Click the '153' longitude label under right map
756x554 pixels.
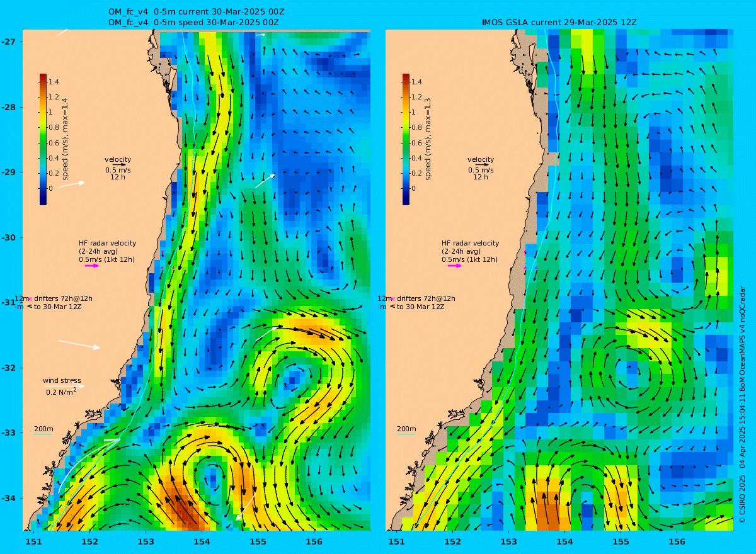click(x=508, y=541)
